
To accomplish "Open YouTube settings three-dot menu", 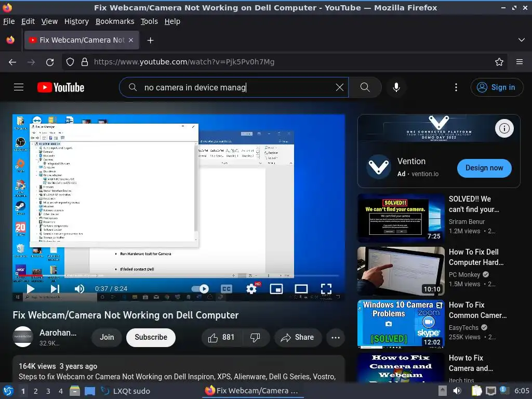I will (x=456, y=87).
